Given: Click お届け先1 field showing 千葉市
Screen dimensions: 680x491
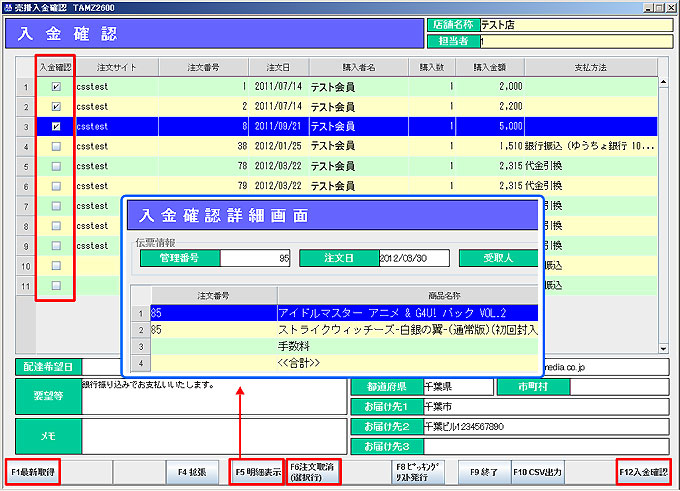Looking at the screenshot, I should (546, 407).
